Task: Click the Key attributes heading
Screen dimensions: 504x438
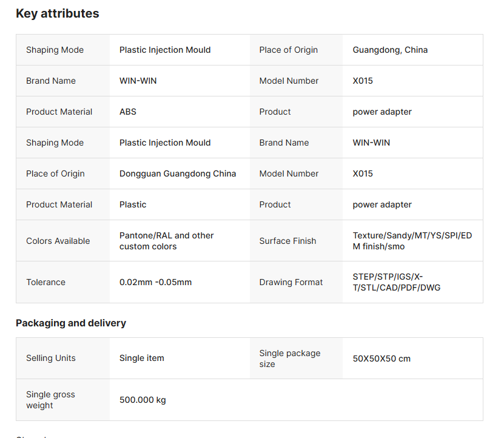Action: click(57, 13)
